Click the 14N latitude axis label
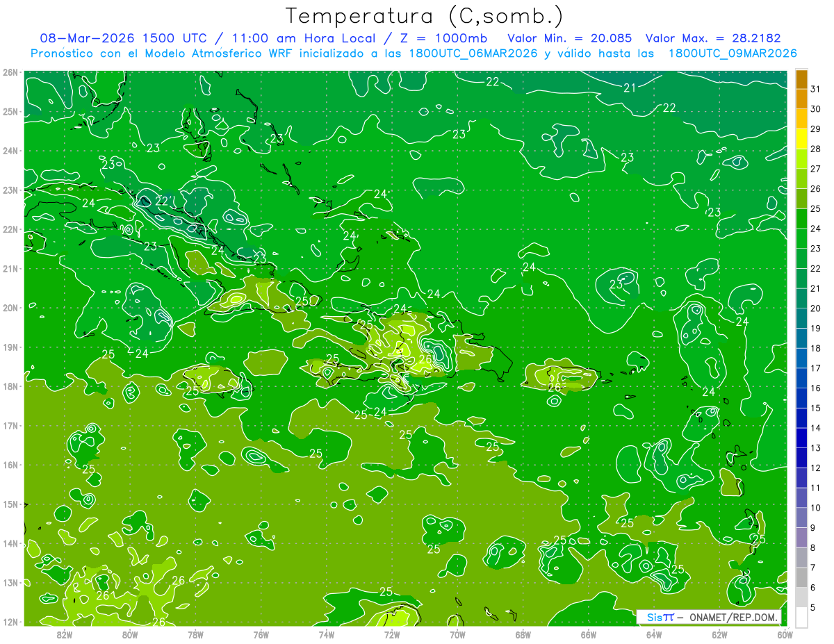 [x=10, y=543]
